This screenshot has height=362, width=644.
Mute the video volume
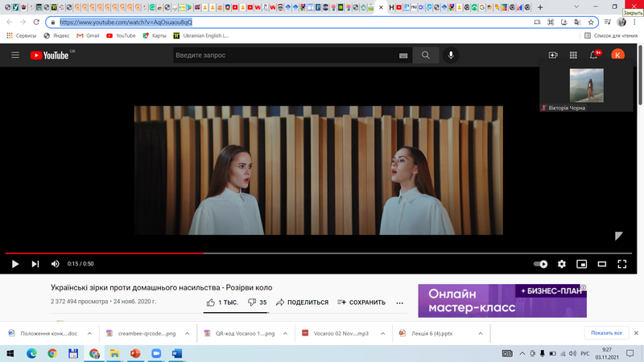coord(55,264)
